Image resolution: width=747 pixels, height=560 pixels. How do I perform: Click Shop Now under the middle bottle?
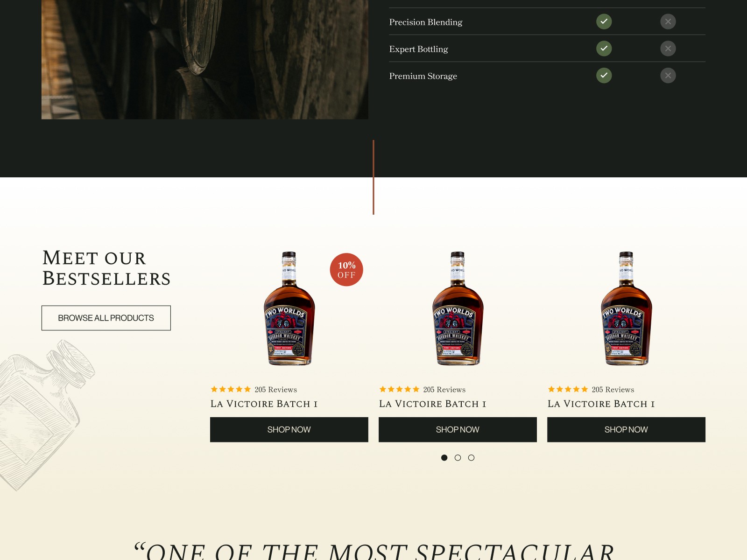[x=458, y=429]
